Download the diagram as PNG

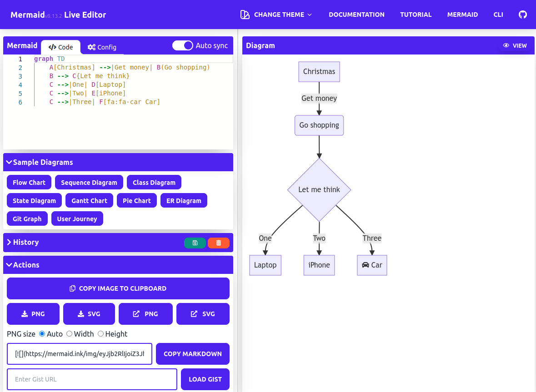click(x=33, y=314)
